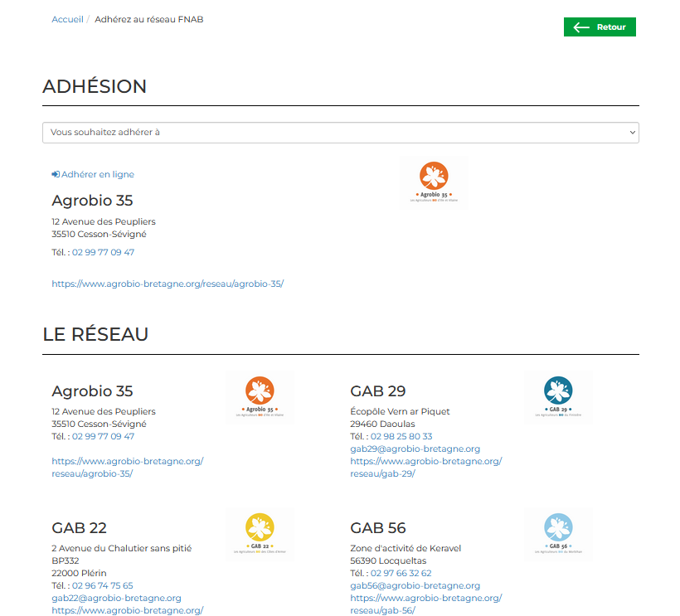Image resolution: width=680 pixels, height=616 pixels.
Task: Click '22000 Plérin' address text
Action: 79,573
